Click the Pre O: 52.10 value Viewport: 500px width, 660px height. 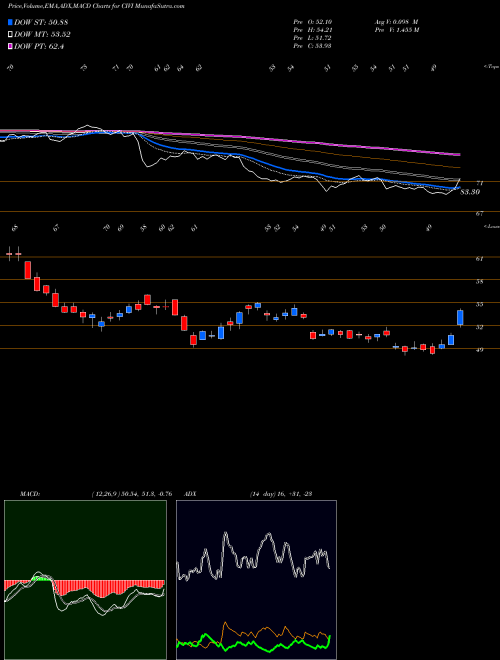click(312, 22)
